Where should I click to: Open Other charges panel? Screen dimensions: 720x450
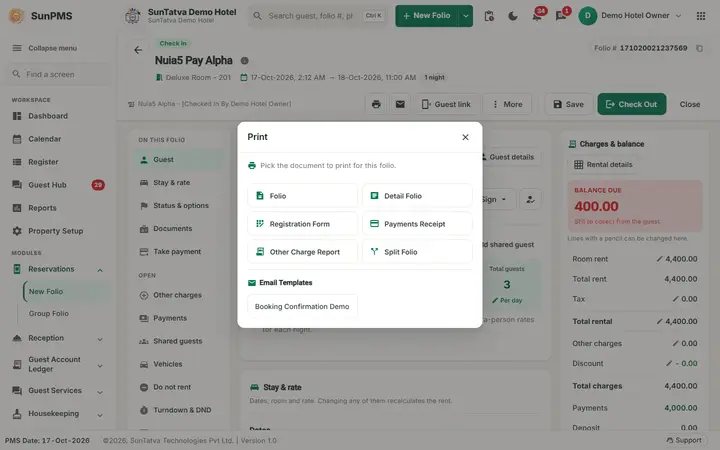[x=179, y=295]
